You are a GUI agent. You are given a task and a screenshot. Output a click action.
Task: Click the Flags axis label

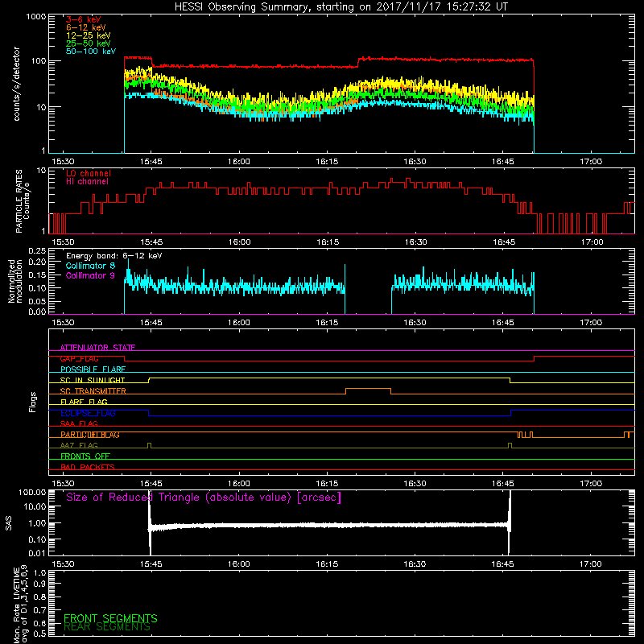click(x=33, y=402)
